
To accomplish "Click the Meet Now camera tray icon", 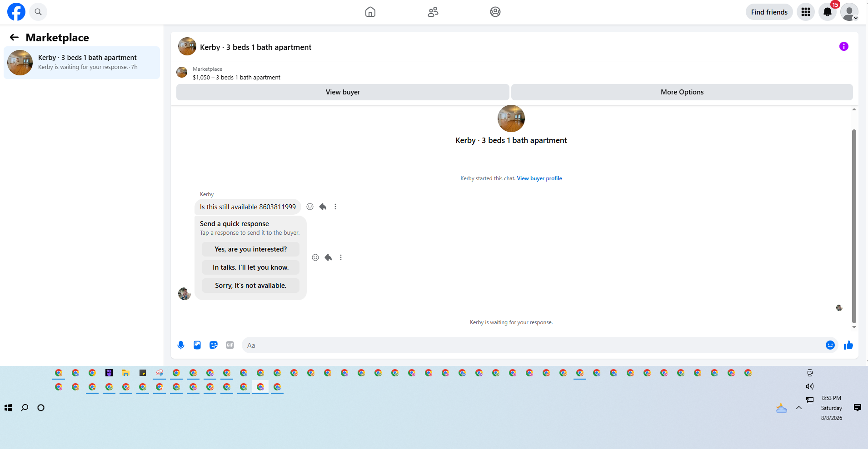I will pyautogui.click(x=810, y=373).
